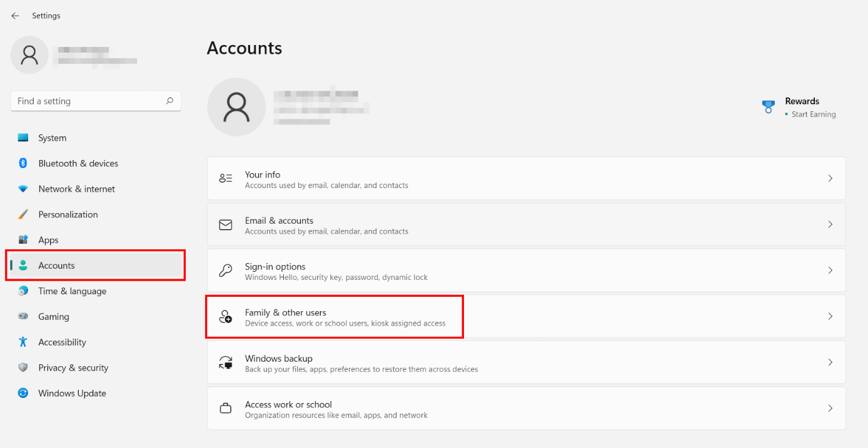Click the Your info card icon
Viewport: 868px width, 448px height.
point(226,179)
